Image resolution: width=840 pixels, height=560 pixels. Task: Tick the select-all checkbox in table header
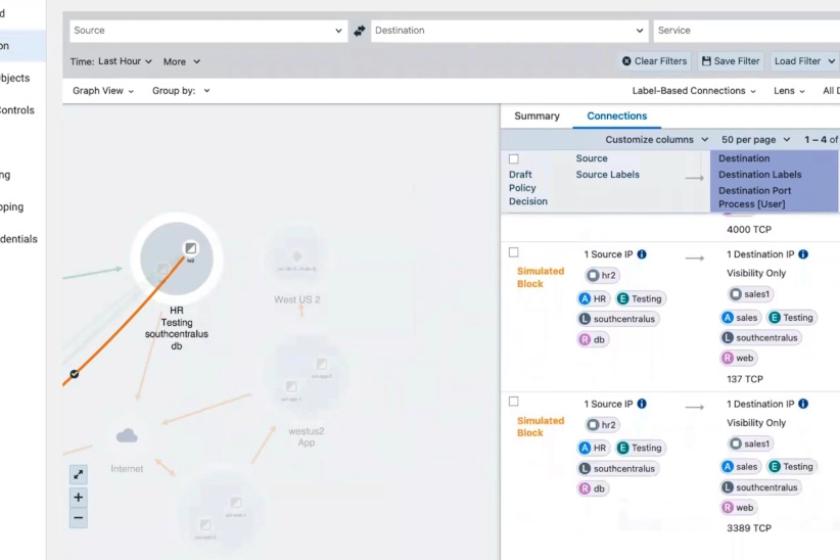pyautogui.click(x=514, y=159)
